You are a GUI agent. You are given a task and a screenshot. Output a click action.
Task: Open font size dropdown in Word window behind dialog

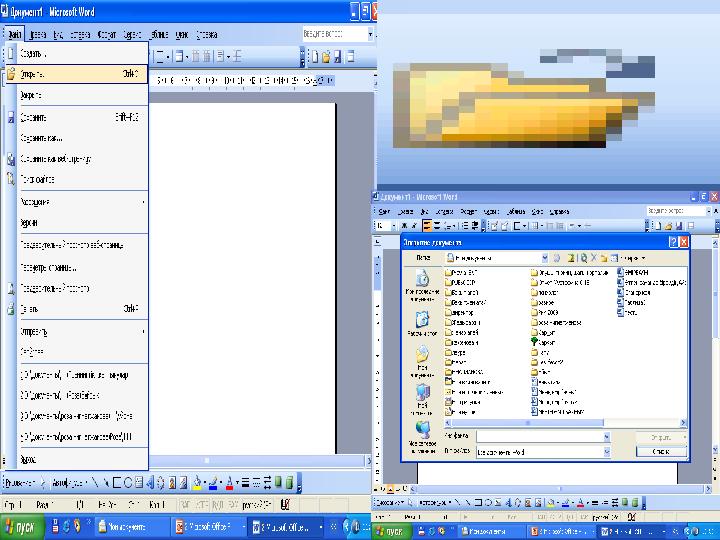[x=393, y=226]
